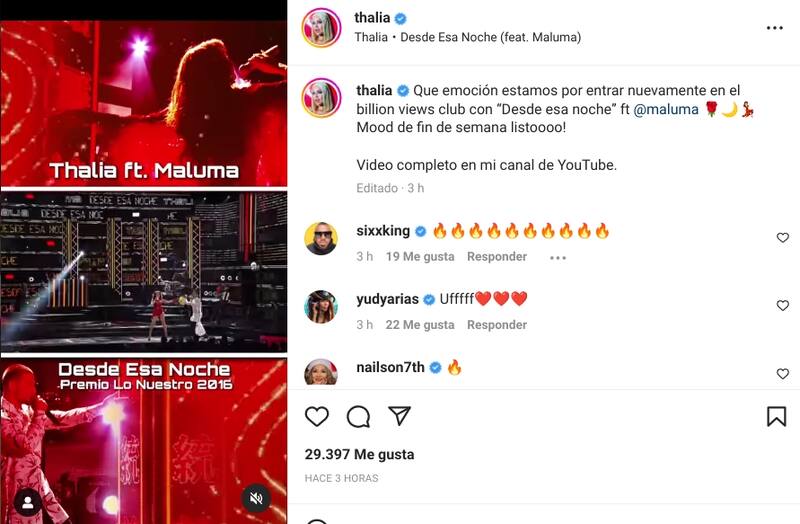Show tagged people in the video

coord(28,503)
